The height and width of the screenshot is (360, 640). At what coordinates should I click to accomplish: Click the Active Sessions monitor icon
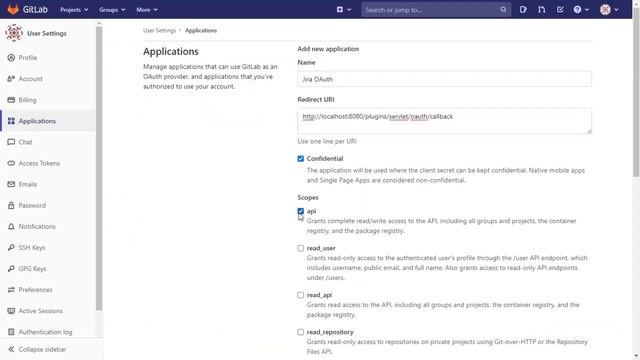pyautogui.click(x=11, y=311)
